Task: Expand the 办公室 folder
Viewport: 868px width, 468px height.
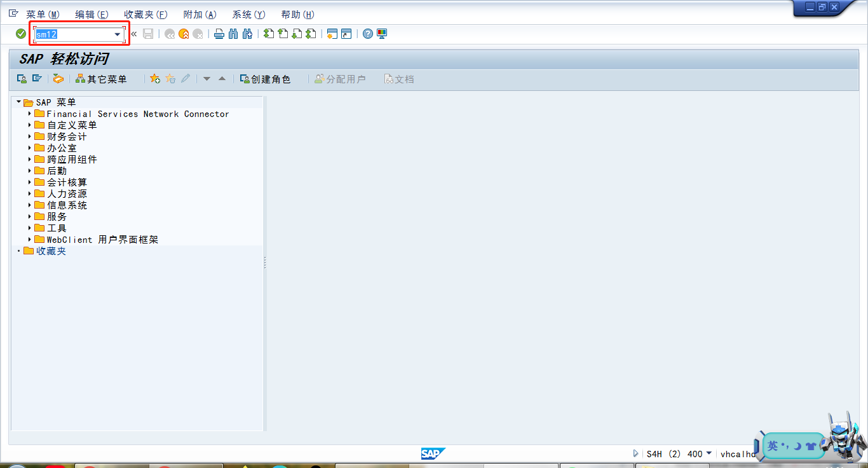Action: click(x=30, y=148)
